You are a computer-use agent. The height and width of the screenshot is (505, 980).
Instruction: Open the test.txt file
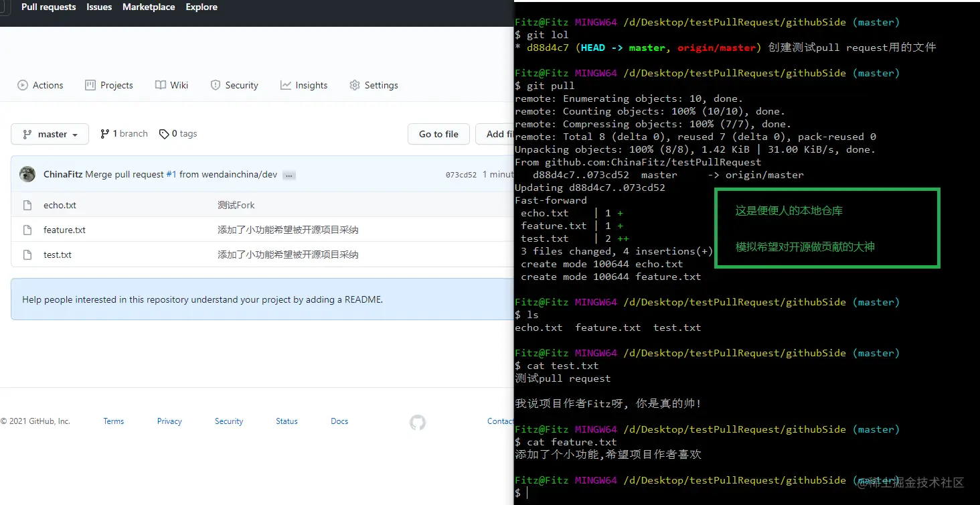coord(58,255)
